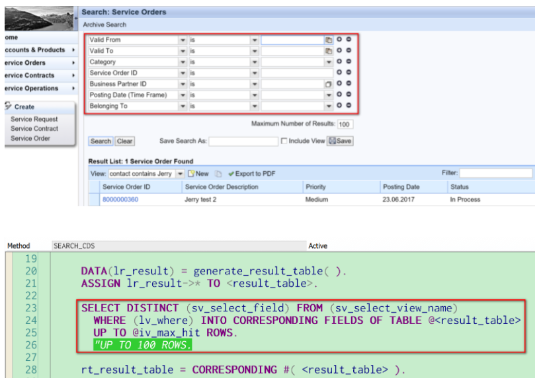This screenshot has width=541, height=392.
Task: Remove the Valid To search row
Action: coord(349,50)
